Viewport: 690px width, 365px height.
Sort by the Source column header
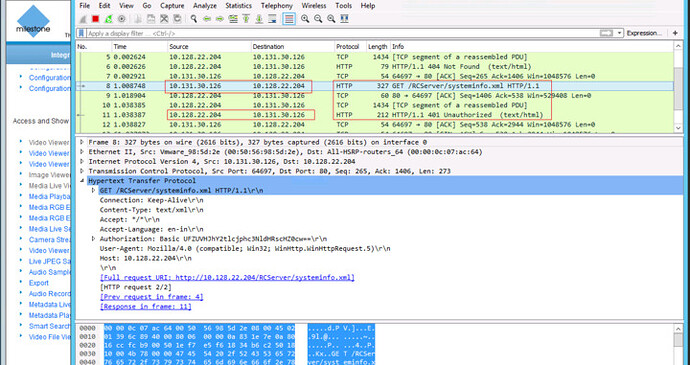[209, 46]
